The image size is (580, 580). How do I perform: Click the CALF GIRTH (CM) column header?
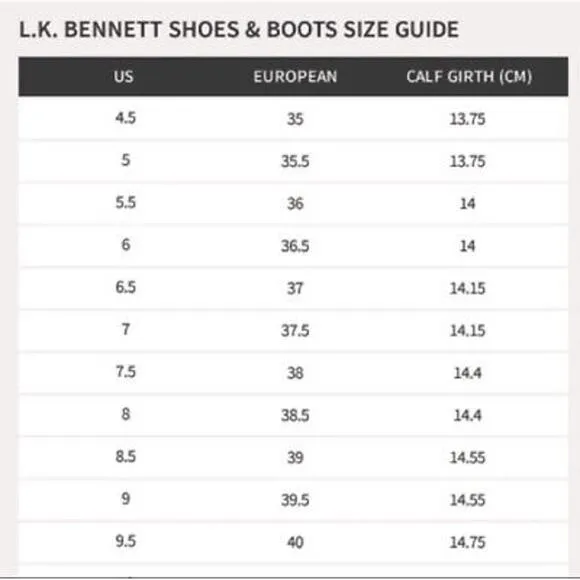pyautogui.click(x=469, y=77)
